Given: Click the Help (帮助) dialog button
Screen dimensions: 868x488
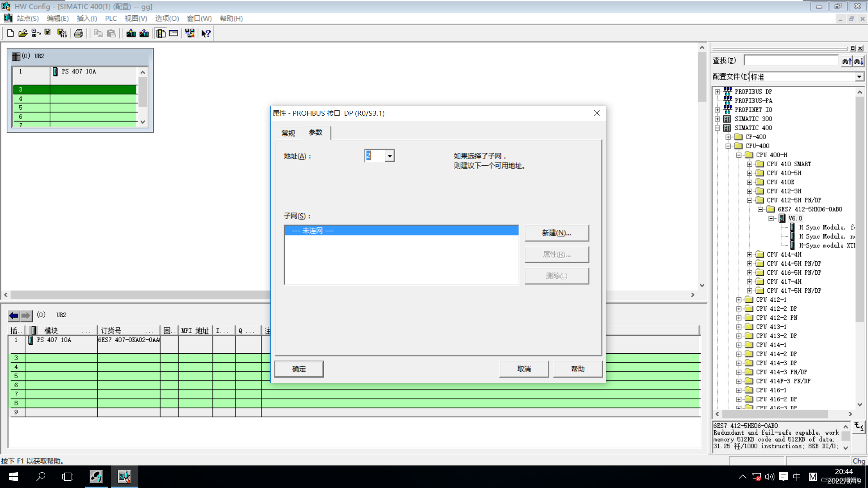Looking at the screenshot, I should (x=578, y=369).
